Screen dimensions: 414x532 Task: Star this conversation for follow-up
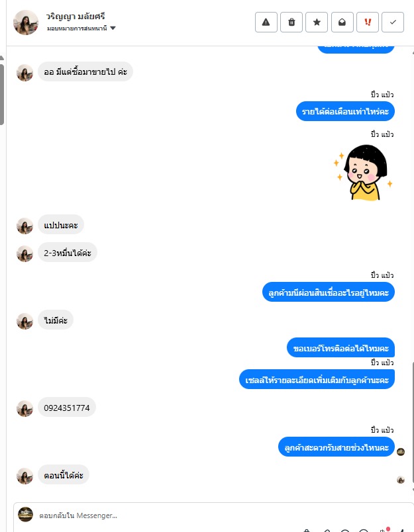[x=317, y=22]
